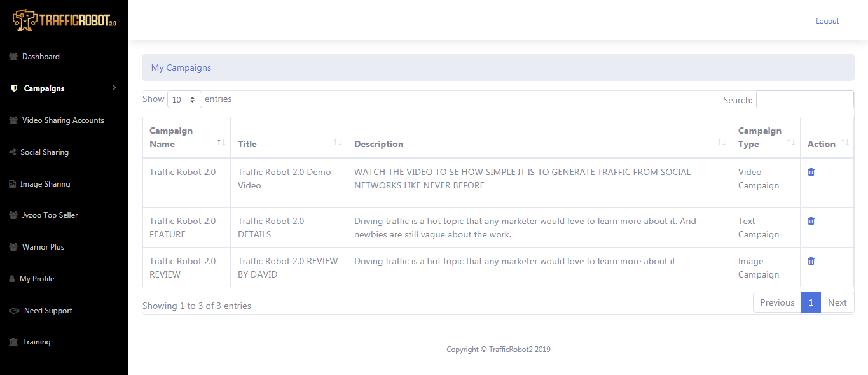Sort by Campaign Name arrows
This screenshot has width=868, height=375.
[221, 142]
